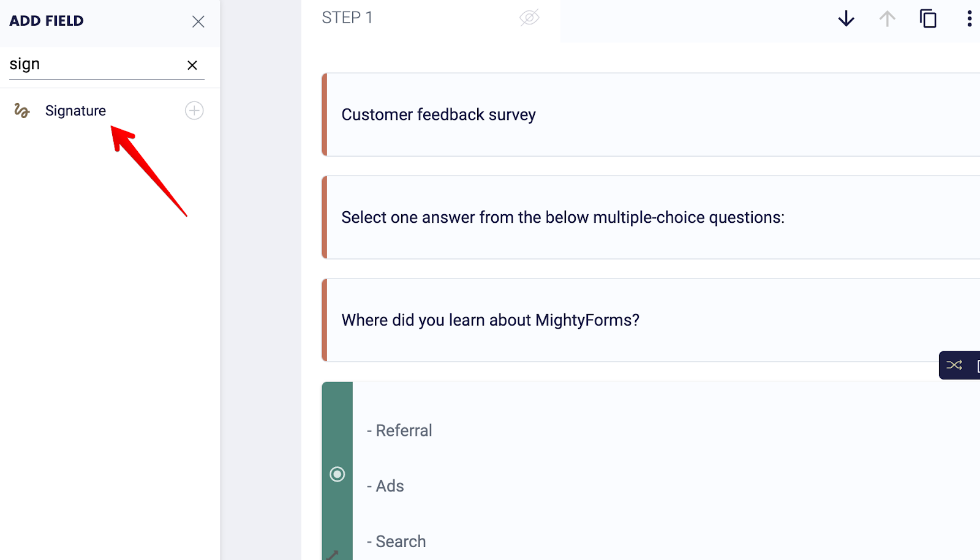
Task: Select the 'Where did you learn about MightyForms?' question
Action: [x=490, y=319]
